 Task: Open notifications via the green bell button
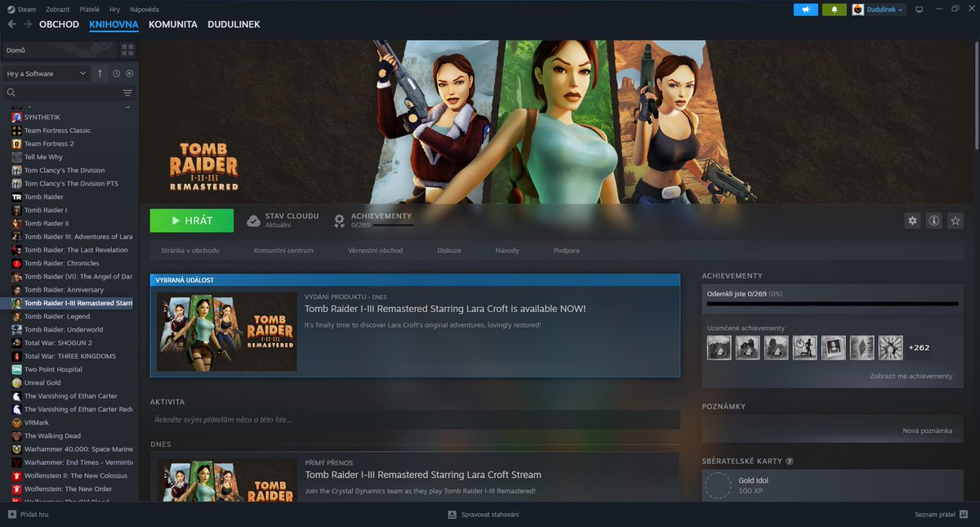tap(834, 10)
